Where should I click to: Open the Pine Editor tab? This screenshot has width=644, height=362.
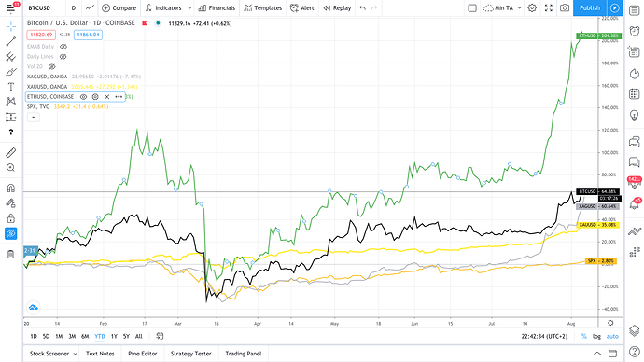point(143,354)
